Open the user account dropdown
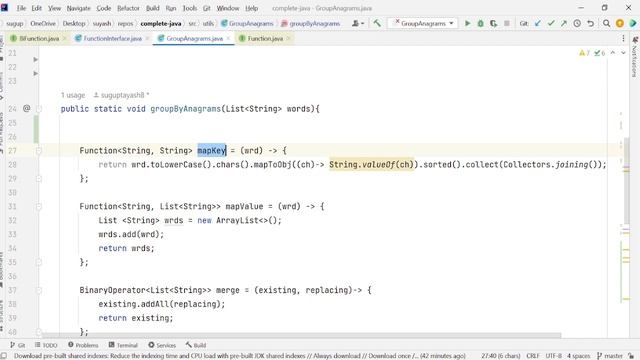Viewport: 640px width, 360px height. (358, 24)
